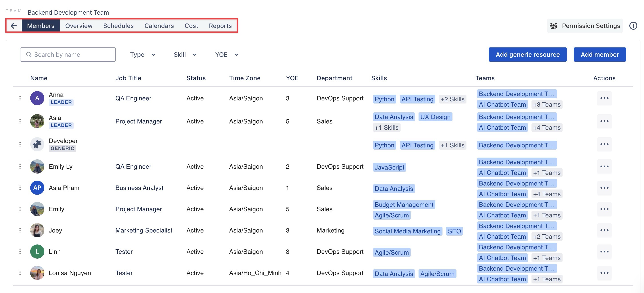Open three-dot actions menu for Louisa Nguyen
Screen dimensions: 644x293
click(604, 273)
